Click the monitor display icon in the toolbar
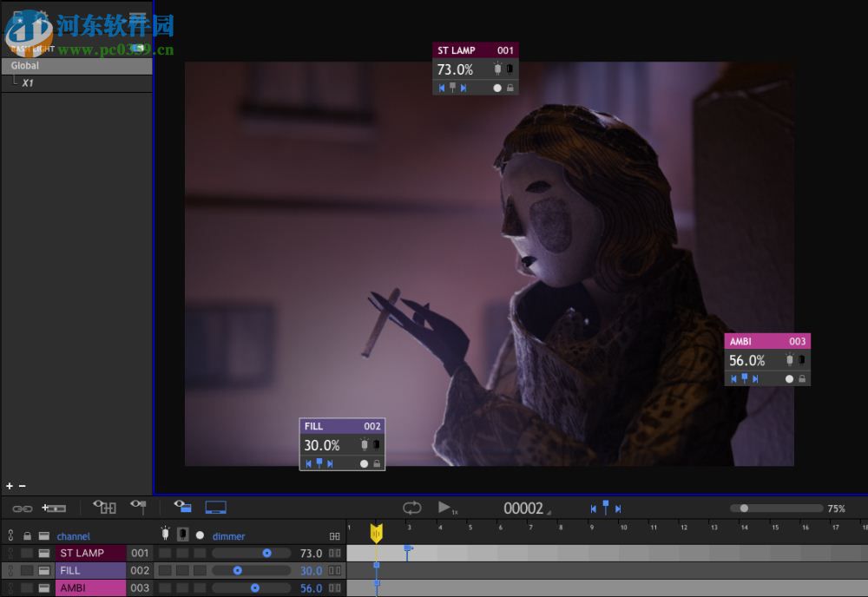 (x=215, y=507)
